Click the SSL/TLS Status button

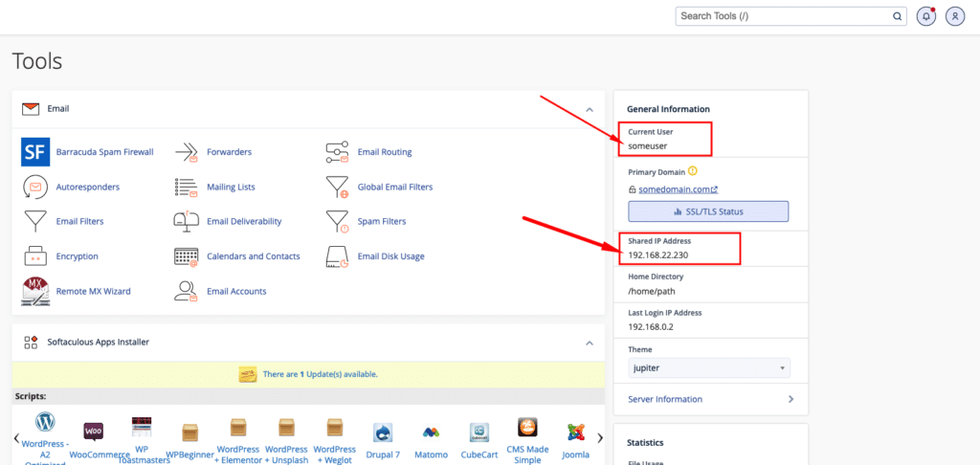click(x=708, y=211)
